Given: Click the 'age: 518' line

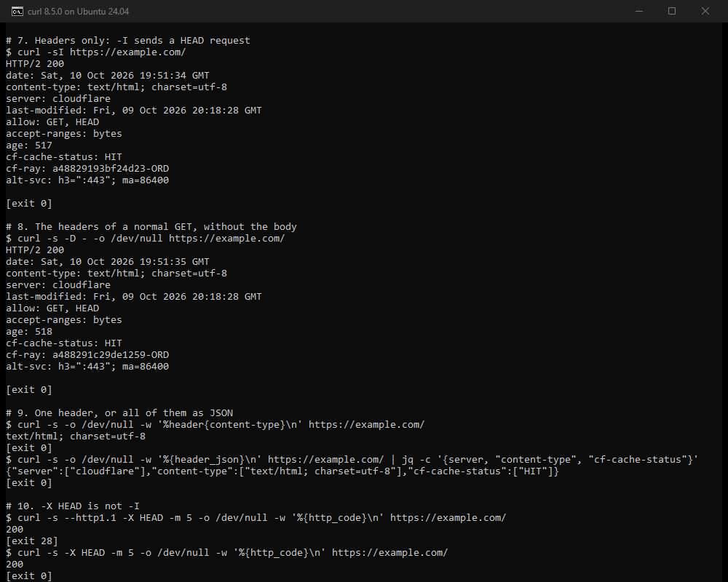Looking at the screenshot, I should click(x=29, y=332).
